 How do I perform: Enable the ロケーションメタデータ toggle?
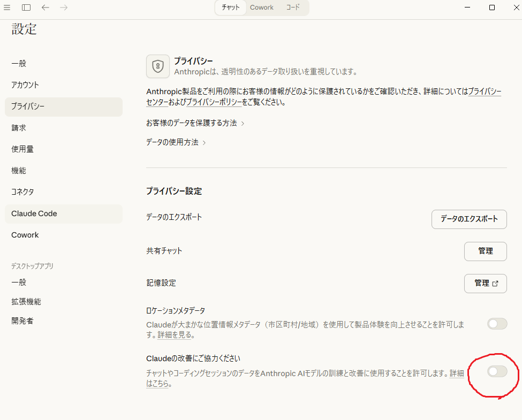click(497, 324)
